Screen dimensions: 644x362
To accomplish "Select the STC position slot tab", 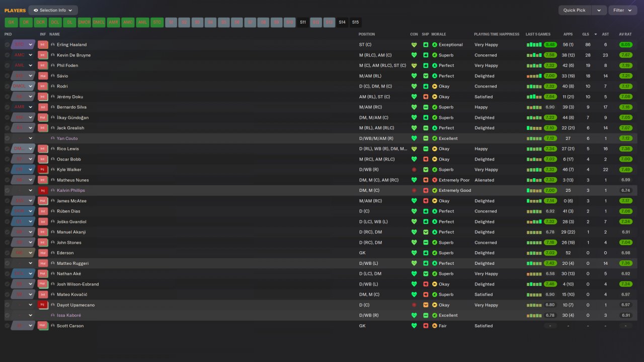I will click(x=157, y=22).
